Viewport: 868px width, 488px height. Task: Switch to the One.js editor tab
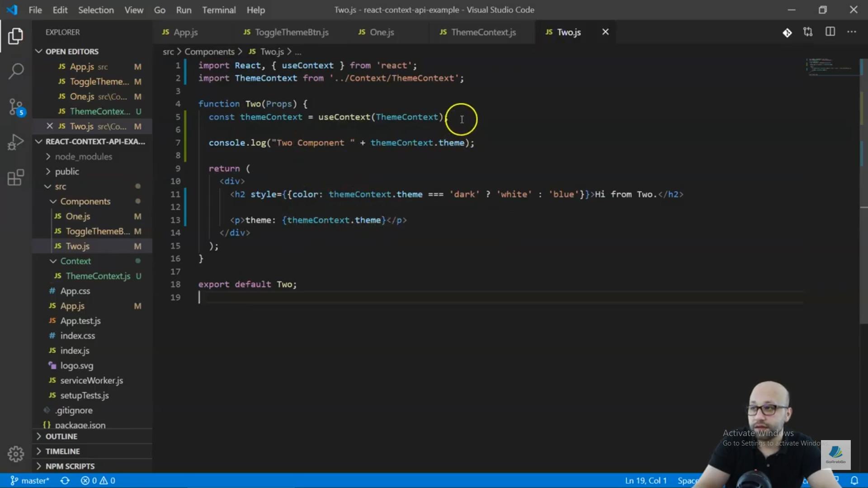[382, 32]
